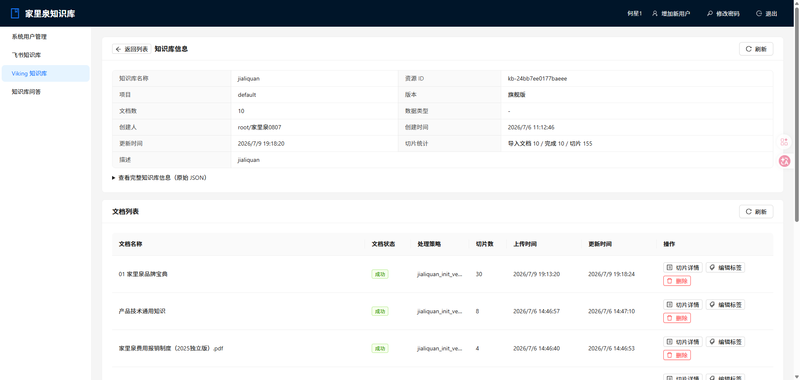800x380 pixels.
Task: Click the 修改密码 link
Action: (x=723, y=14)
